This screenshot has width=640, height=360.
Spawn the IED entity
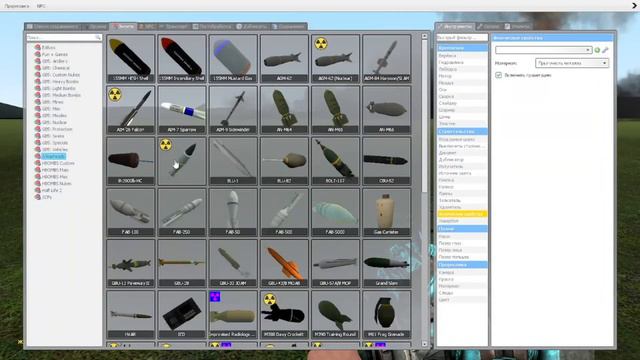click(x=182, y=315)
